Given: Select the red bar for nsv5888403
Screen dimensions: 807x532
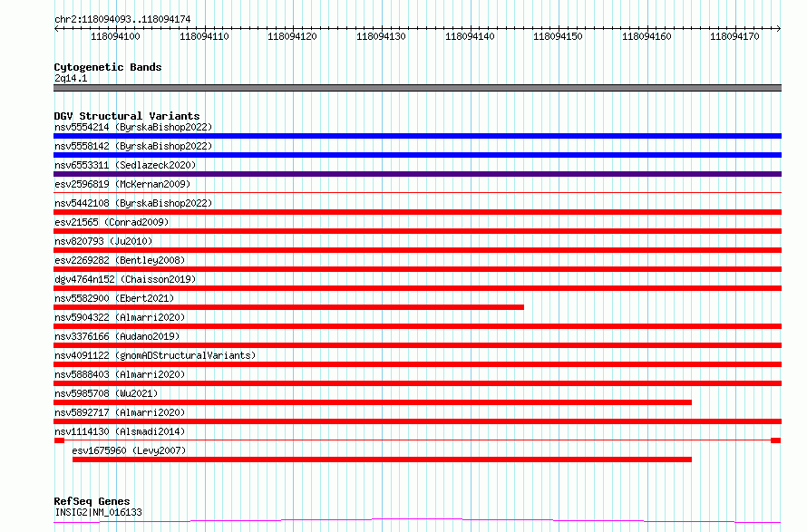Looking at the screenshot, I should tap(417, 383).
